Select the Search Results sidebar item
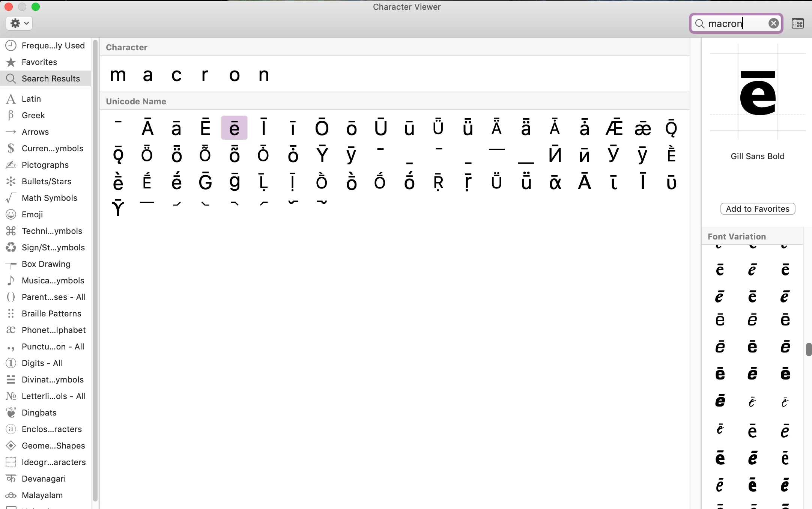Image resolution: width=812 pixels, height=509 pixels. [51, 78]
